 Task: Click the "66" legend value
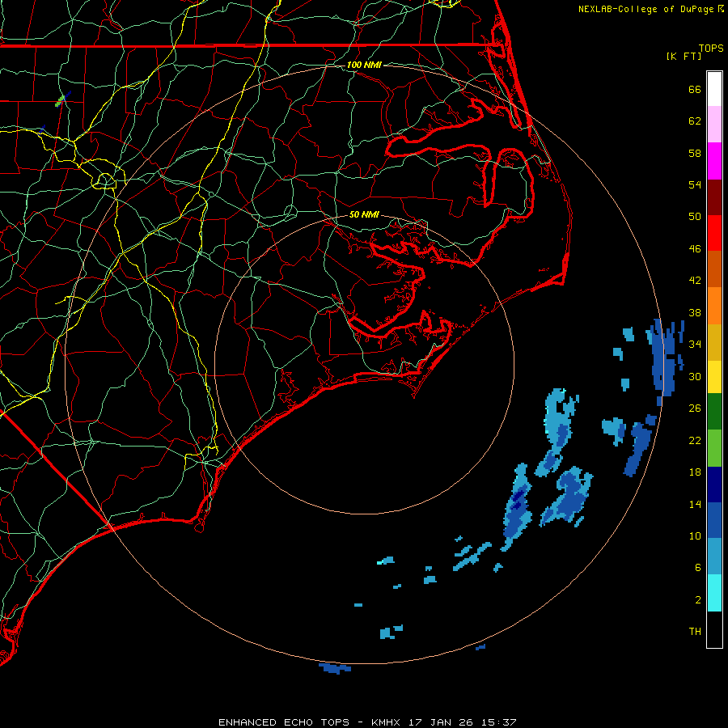(x=695, y=89)
